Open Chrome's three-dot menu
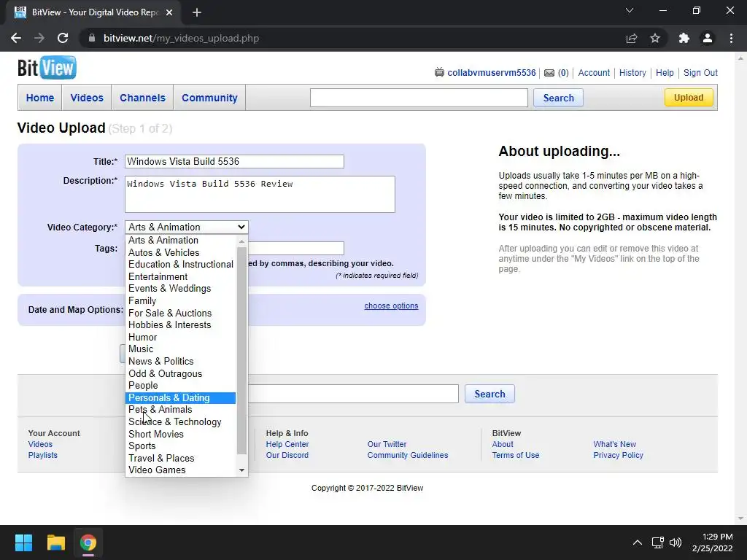Screen dimensions: 747x560 [731, 38]
